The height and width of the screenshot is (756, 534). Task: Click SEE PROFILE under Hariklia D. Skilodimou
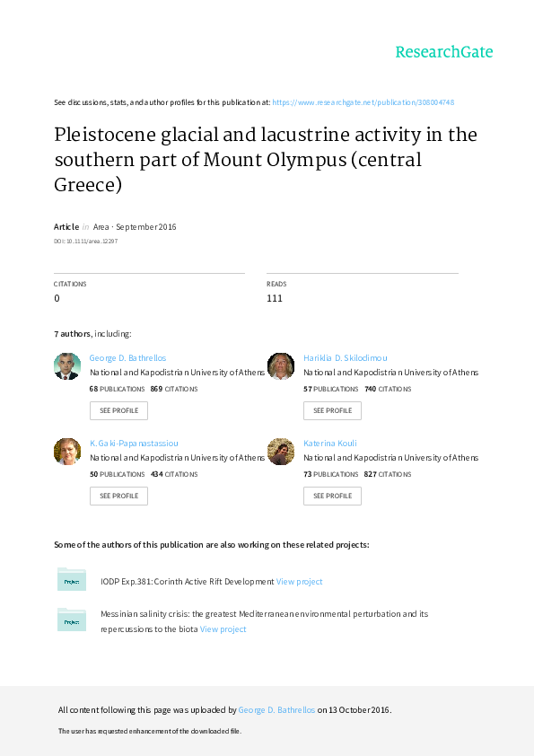(x=332, y=410)
